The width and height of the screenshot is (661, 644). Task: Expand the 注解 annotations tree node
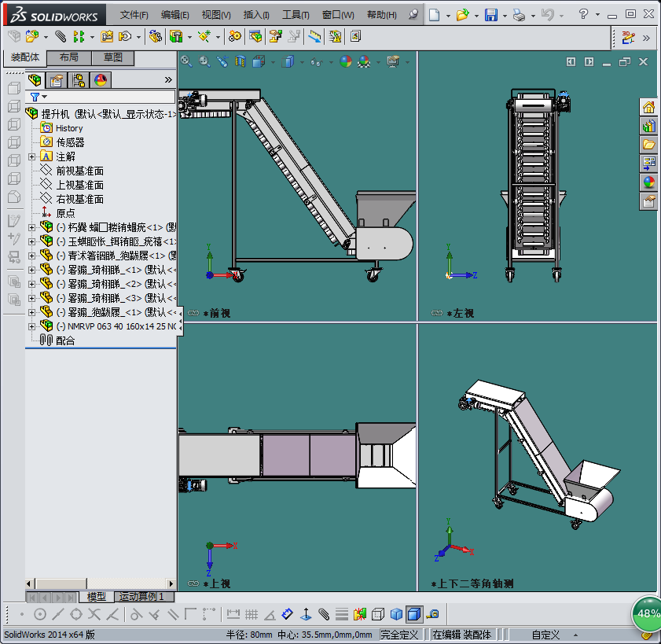(x=31, y=156)
